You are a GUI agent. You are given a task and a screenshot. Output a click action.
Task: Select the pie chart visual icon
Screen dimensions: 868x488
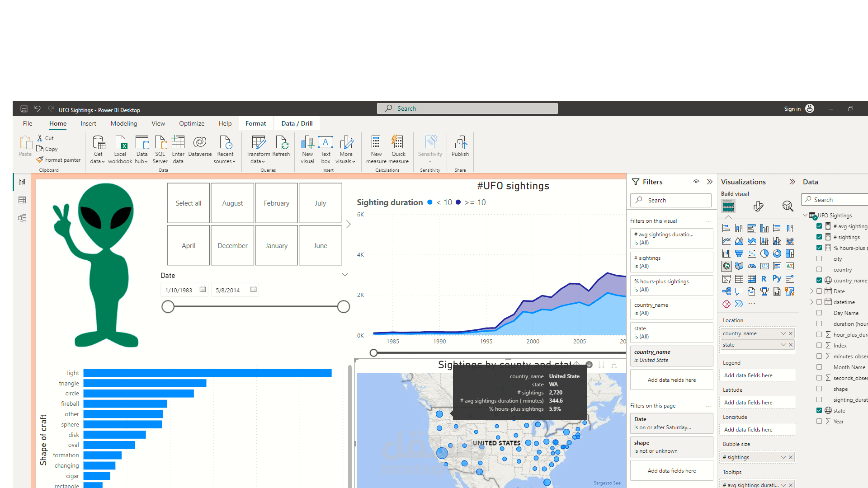tap(764, 253)
